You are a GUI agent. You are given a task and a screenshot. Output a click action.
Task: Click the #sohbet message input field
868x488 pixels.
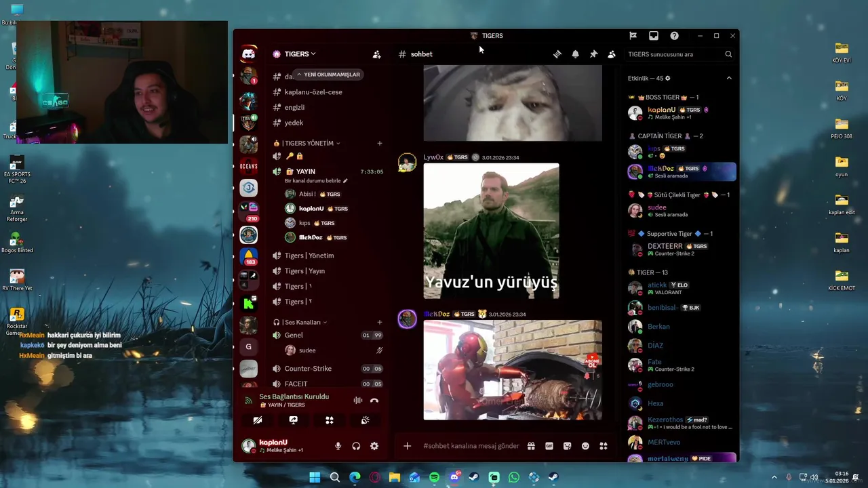(471, 446)
